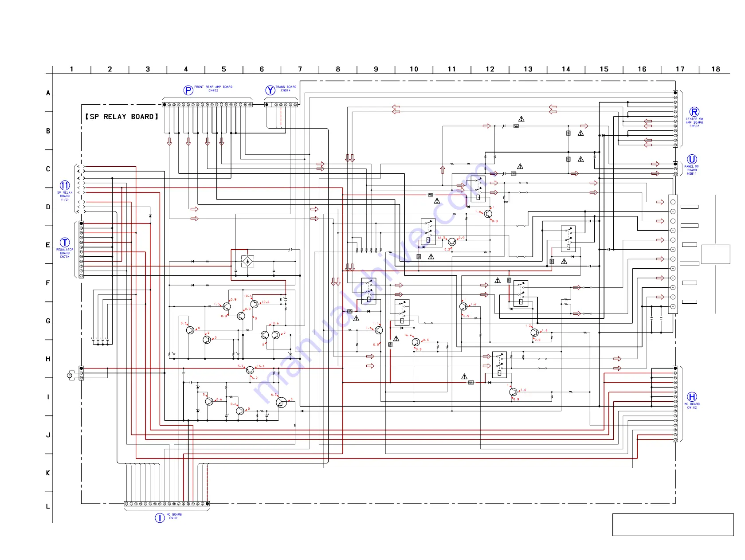Screen dimensions: 745x560
Task: Click the circled T regulator board marker
Action: coord(65,243)
